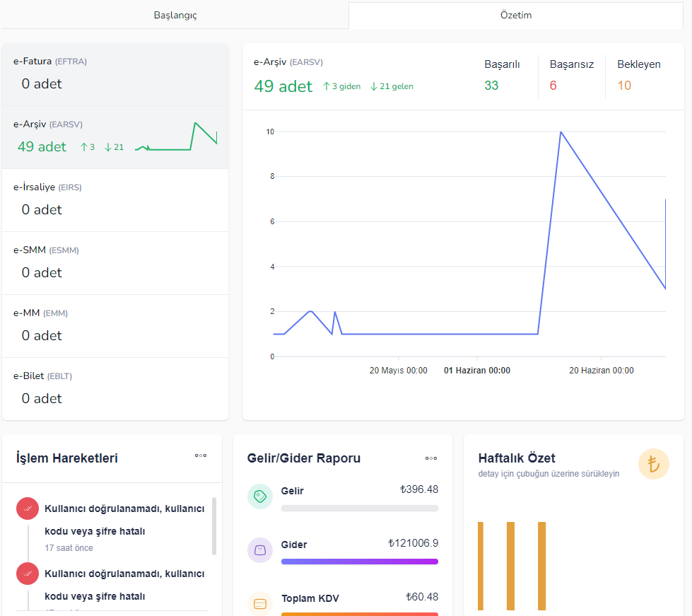The height and width of the screenshot is (616, 692).
Task: Click the '17 saat önce' timestamp
Action: click(69, 548)
